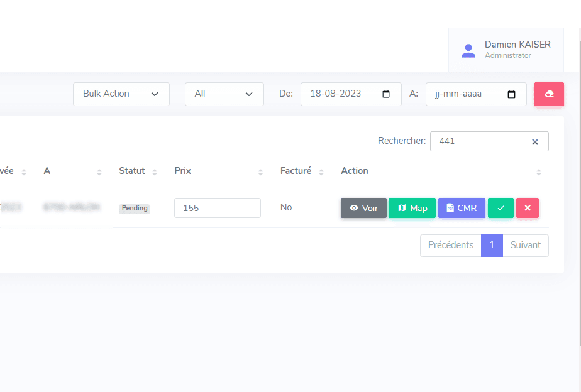Click the green checkmark validate button
The height and width of the screenshot is (392, 581).
[501, 208]
